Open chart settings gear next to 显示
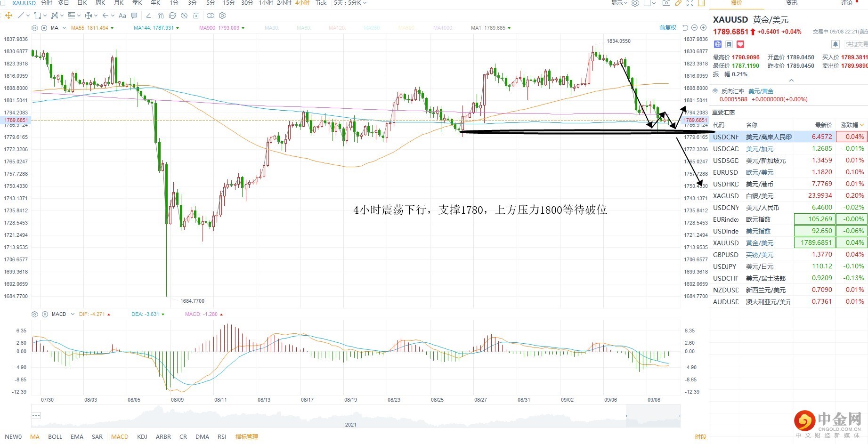The height and width of the screenshot is (444, 868). click(635, 3)
